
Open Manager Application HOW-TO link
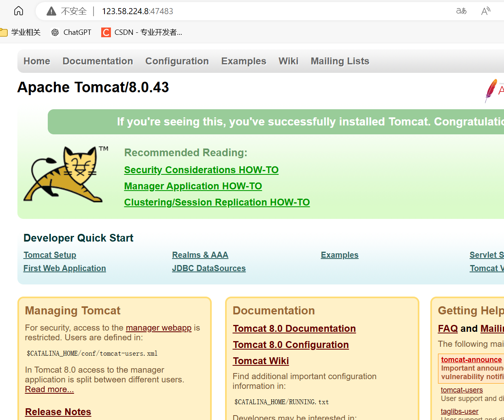193,186
